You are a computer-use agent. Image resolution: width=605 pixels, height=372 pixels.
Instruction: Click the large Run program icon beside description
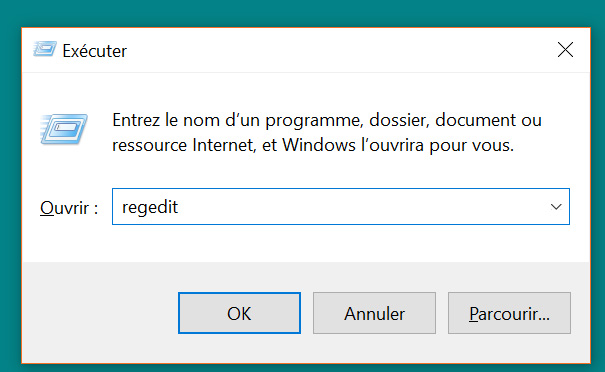coord(64,129)
